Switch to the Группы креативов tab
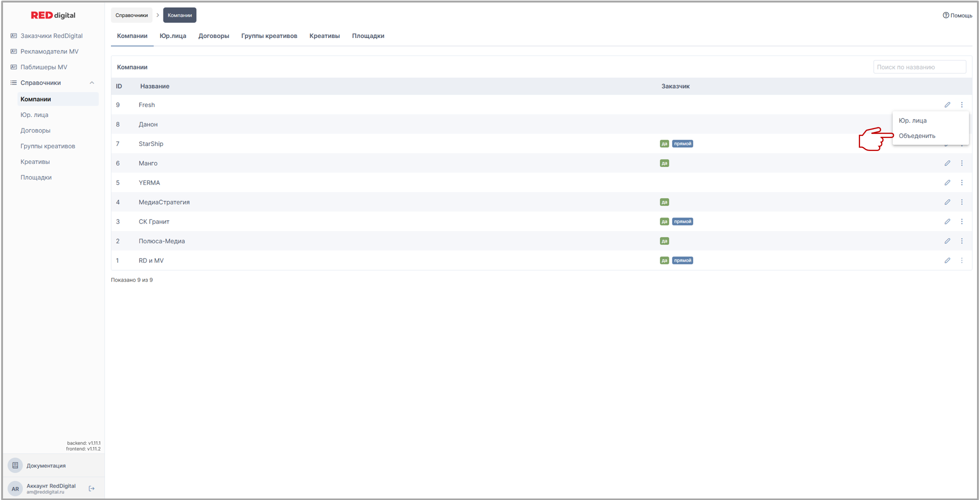The image size is (980, 500). pos(269,36)
